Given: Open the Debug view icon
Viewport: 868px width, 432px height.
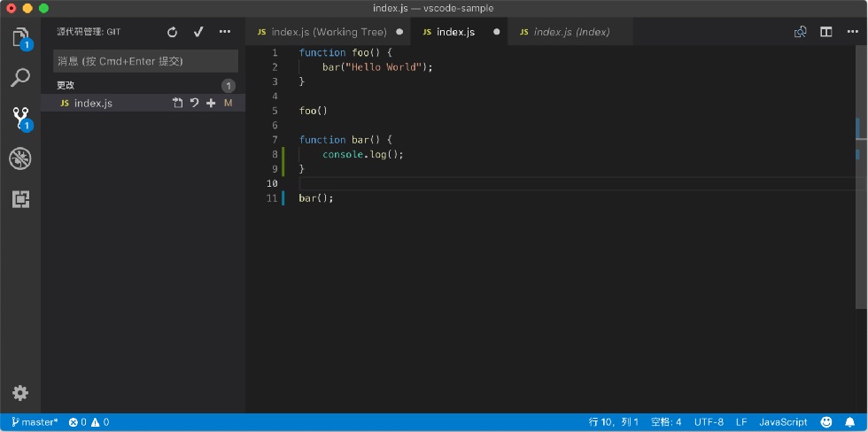Looking at the screenshot, I should point(20,158).
